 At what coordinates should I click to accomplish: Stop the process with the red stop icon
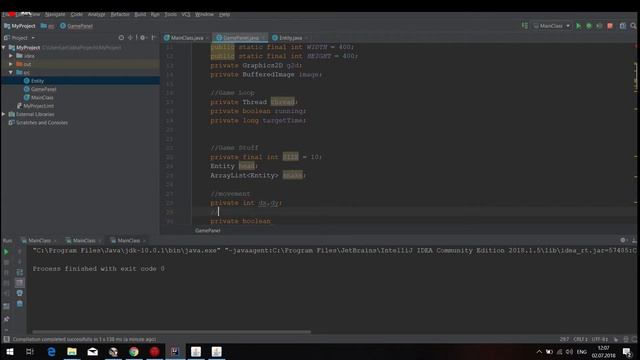pyautogui.click(x=610, y=26)
